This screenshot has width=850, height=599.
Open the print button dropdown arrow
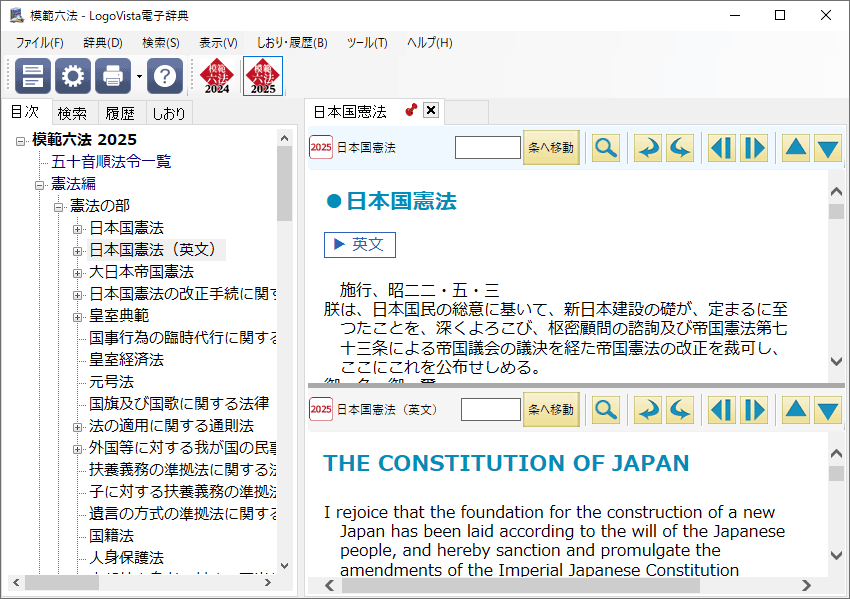coord(139,77)
